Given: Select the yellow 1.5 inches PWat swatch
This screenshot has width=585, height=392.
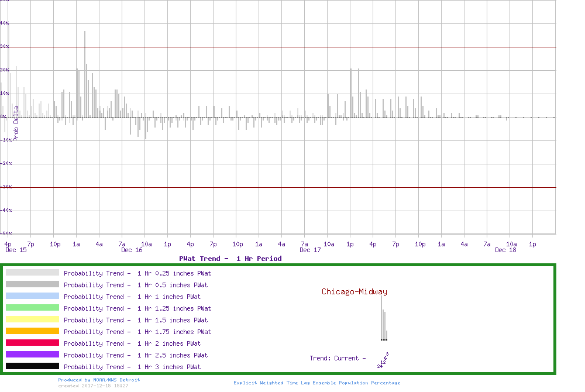Looking at the screenshot, I should (32, 319).
